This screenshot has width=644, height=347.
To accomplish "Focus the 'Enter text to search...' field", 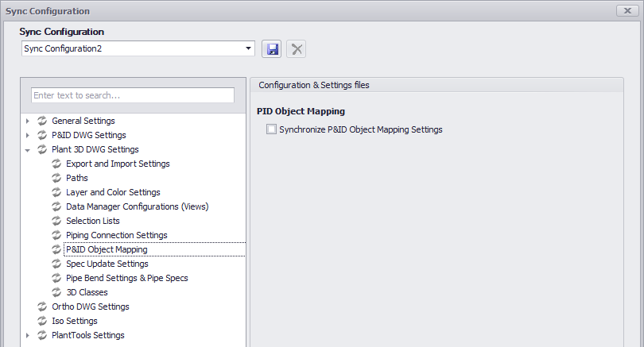I will (133, 95).
